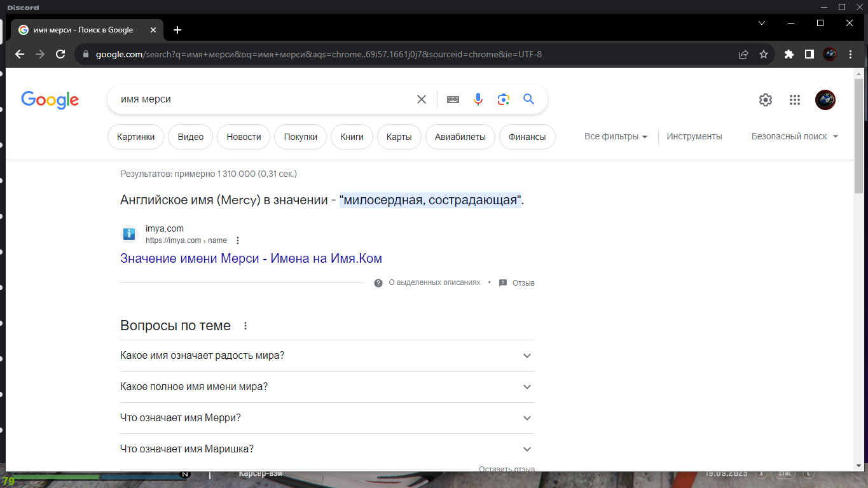Reload the Google search page
Image resolution: width=868 pixels, height=488 pixels.
(60, 54)
